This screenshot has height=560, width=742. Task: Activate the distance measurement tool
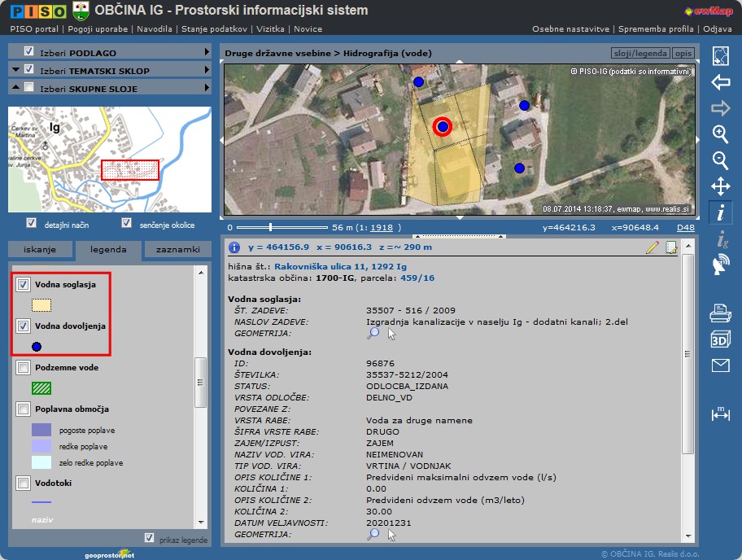720,414
